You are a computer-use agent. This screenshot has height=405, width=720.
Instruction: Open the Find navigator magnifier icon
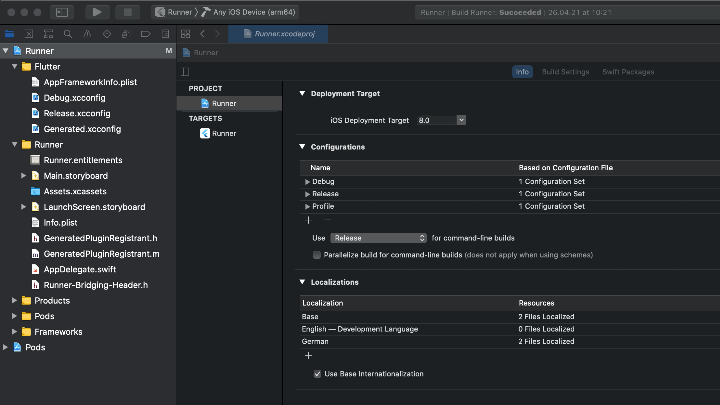coord(68,34)
